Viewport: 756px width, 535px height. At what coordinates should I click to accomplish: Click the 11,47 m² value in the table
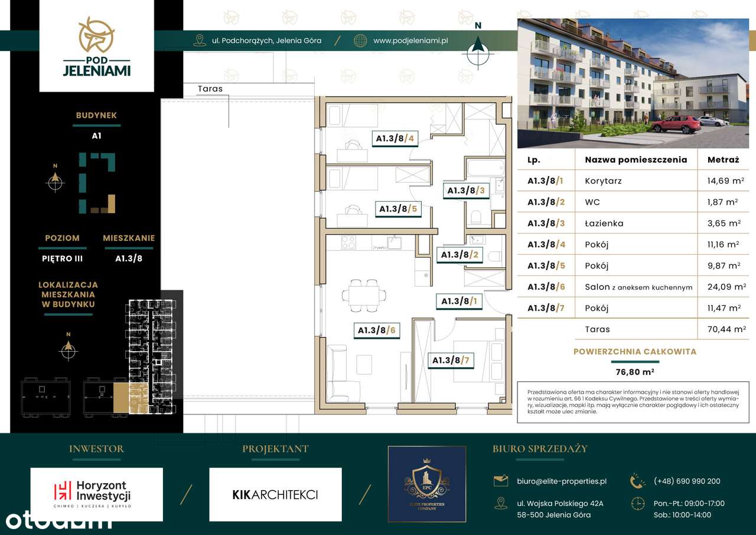coord(724,308)
